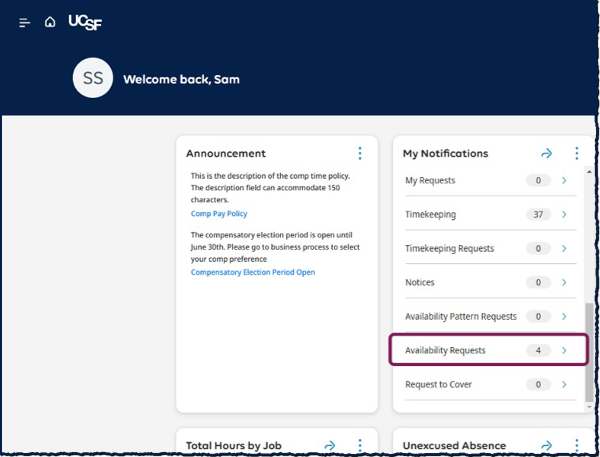Open the hamburger main menu icon

tap(24, 23)
